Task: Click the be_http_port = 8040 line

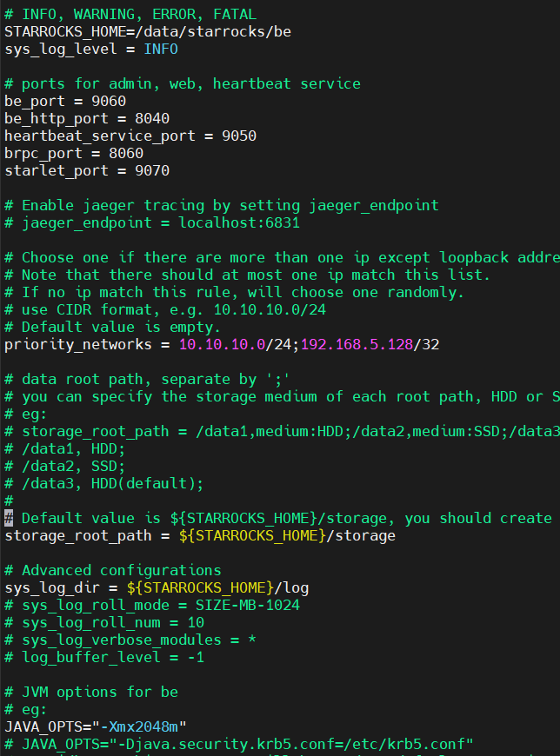Action: tap(87, 118)
